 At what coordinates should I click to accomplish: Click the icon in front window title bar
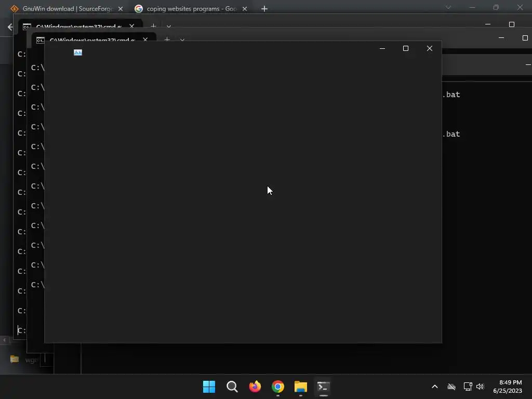[x=78, y=52]
